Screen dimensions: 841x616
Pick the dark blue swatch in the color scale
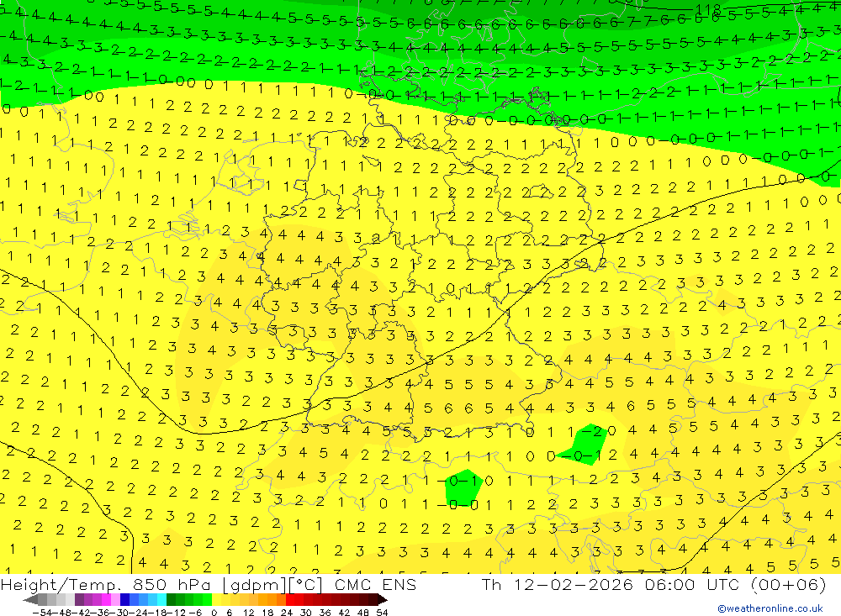point(124,599)
